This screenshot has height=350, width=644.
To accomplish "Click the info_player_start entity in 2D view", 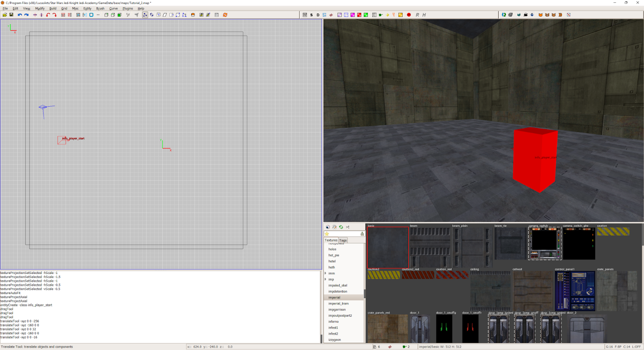I will 62,140.
